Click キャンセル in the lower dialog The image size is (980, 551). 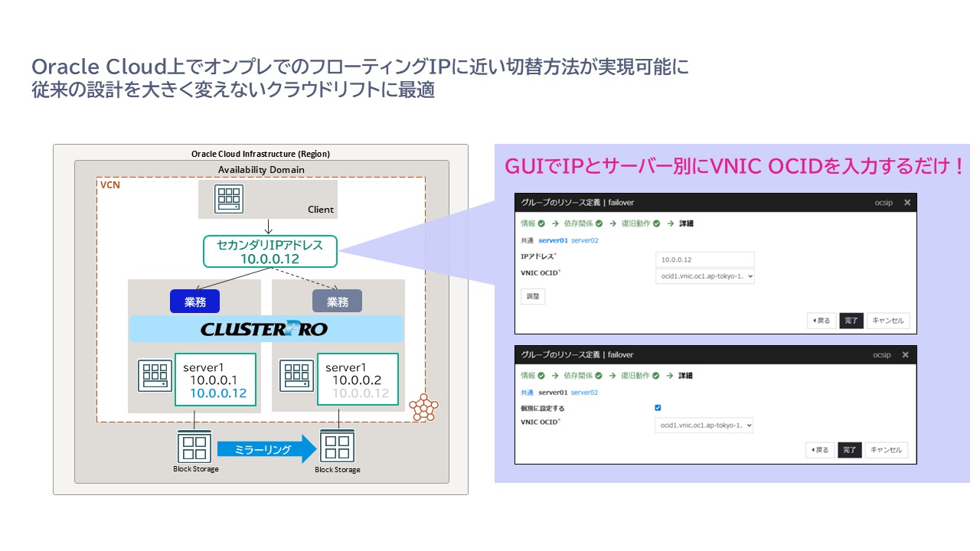point(887,450)
